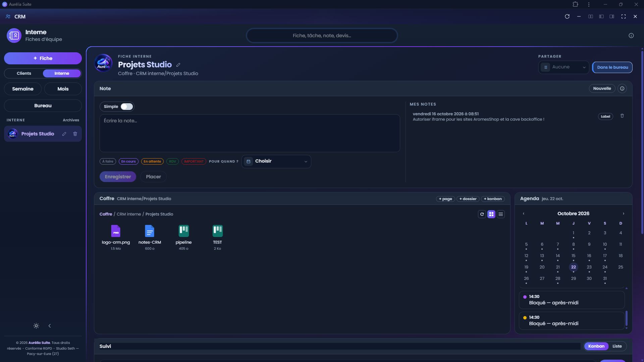Click the Écrire la note text area
The width and height of the screenshot is (644, 362).
point(250,133)
